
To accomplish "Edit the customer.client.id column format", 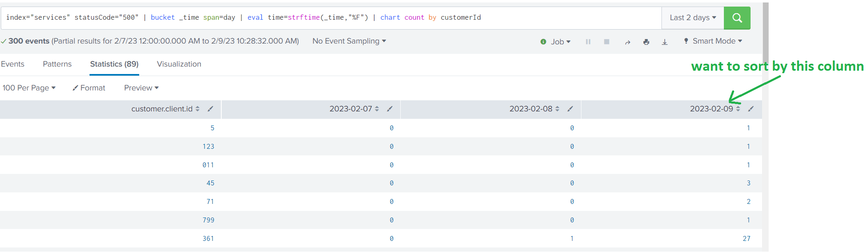I will click(210, 109).
